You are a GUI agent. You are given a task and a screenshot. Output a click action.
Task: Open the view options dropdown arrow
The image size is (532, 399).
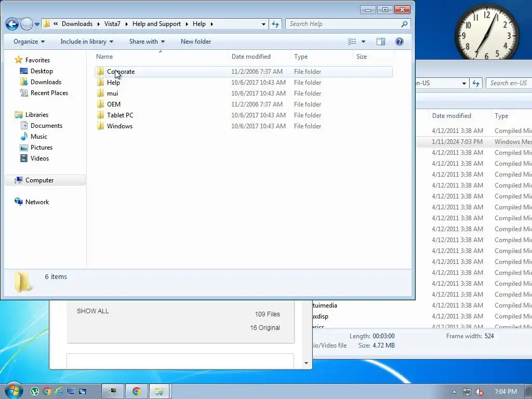[x=363, y=42]
